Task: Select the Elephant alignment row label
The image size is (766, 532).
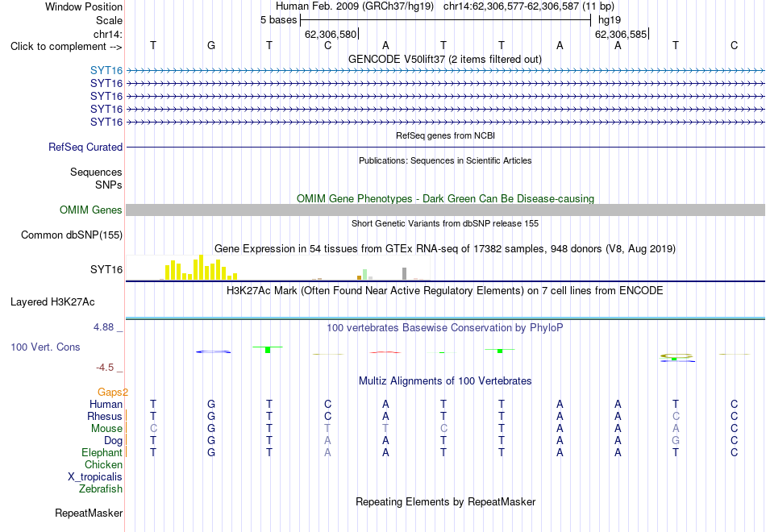Action: [102, 453]
